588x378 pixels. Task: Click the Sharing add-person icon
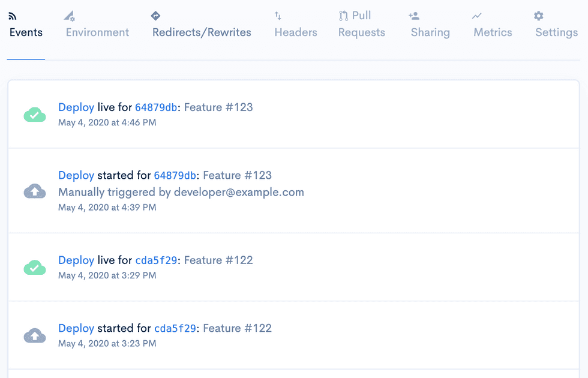pos(414,16)
